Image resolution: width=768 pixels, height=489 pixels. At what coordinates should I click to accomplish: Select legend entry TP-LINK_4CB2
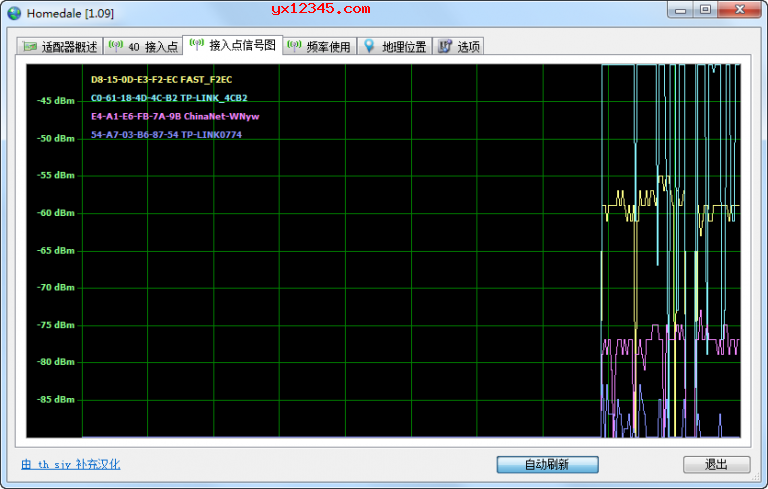(x=169, y=98)
